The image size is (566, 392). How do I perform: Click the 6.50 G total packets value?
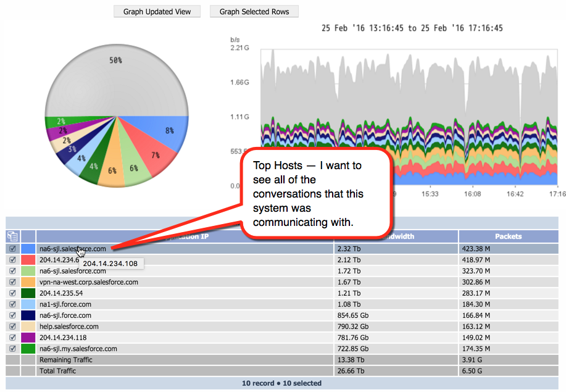472,371
